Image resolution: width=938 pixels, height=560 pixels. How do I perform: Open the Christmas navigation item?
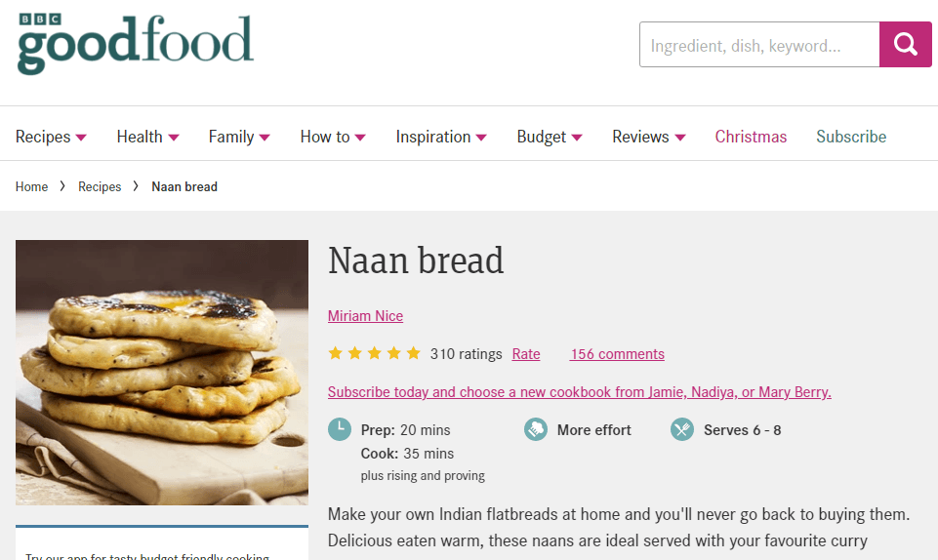coord(751,137)
